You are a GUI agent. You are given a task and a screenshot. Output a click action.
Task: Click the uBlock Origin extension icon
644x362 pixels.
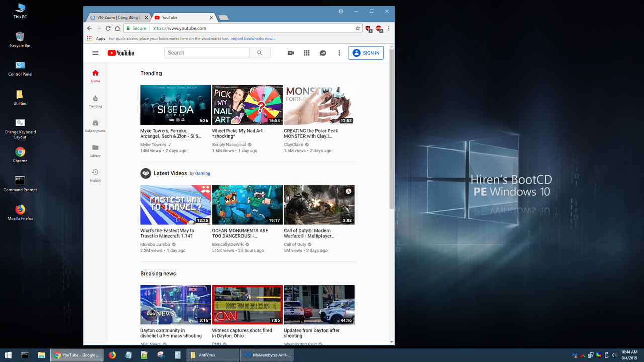click(369, 29)
